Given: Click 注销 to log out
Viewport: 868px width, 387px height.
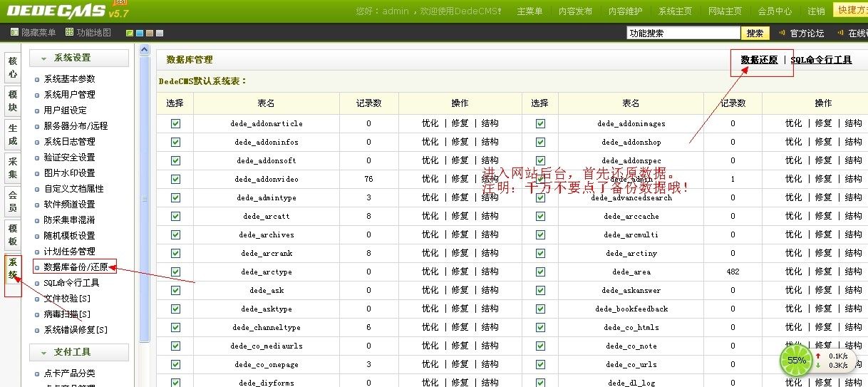Looking at the screenshot, I should click(x=816, y=11).
